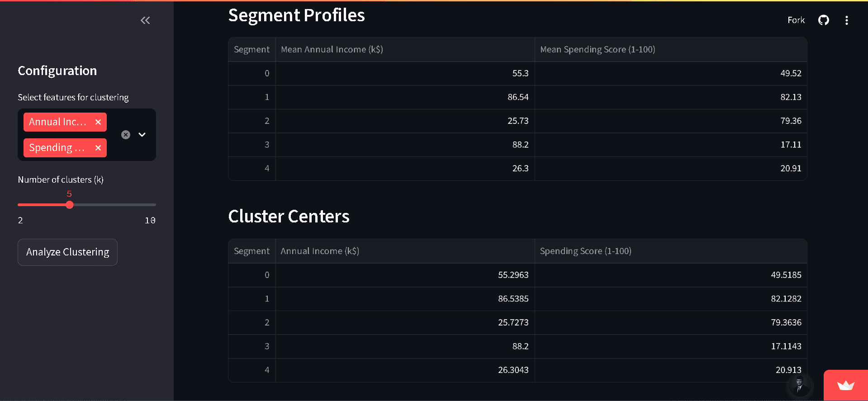The width and height of the screenshot is (868, 401).
Task: Click the number of clusters slider handle
Action: (69, 205)
